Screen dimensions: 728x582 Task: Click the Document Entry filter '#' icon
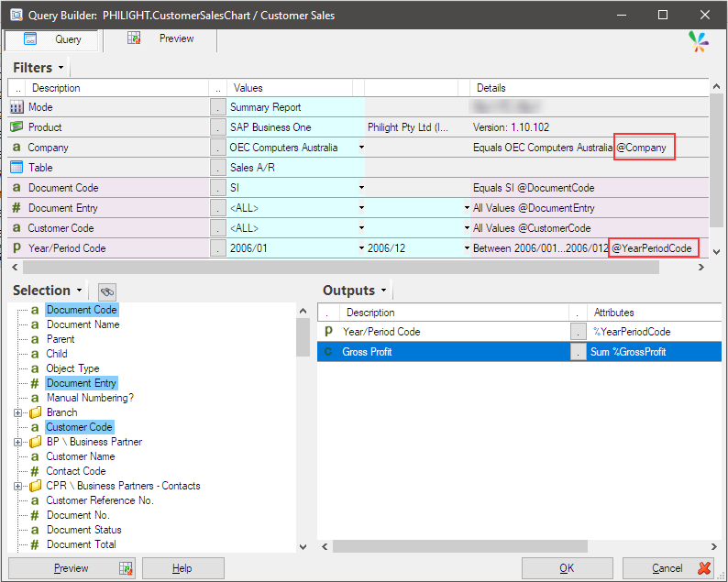tap(17, 207)
